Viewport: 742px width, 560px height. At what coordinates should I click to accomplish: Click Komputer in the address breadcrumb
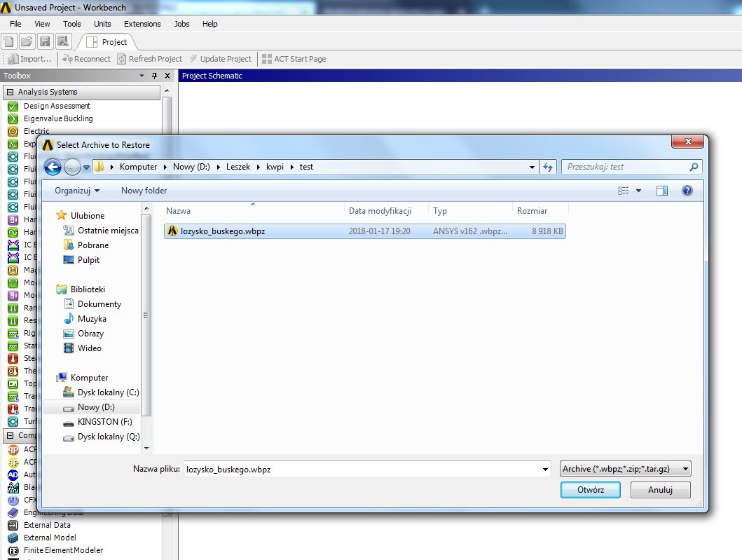coord(138,167)
